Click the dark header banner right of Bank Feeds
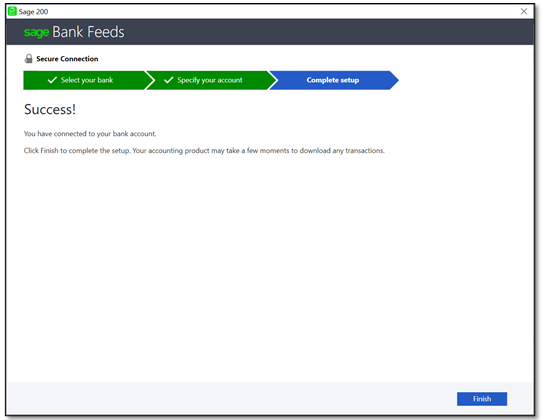Viewport: 543px width, 420px height. pos(329,32)
